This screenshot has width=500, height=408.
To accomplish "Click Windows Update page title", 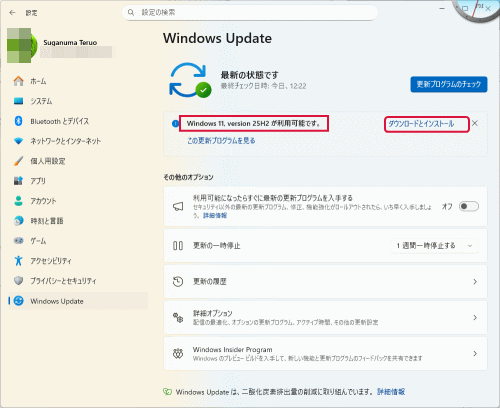I will pyautogui.click(x=217, y=38).
